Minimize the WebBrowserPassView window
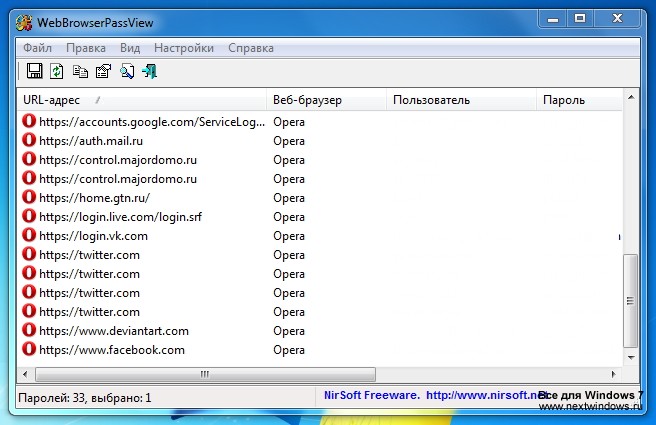656x425 pixels. point(553,19)
